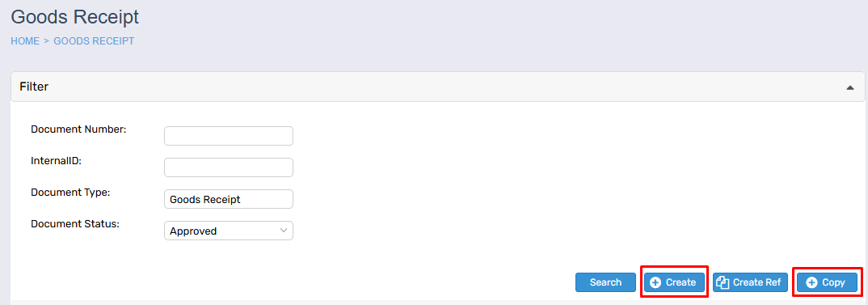This screenshot has width=868, height=305.
Task: Open the GOODS RECEIPT breadcrumb link
Action: point(94,41)
